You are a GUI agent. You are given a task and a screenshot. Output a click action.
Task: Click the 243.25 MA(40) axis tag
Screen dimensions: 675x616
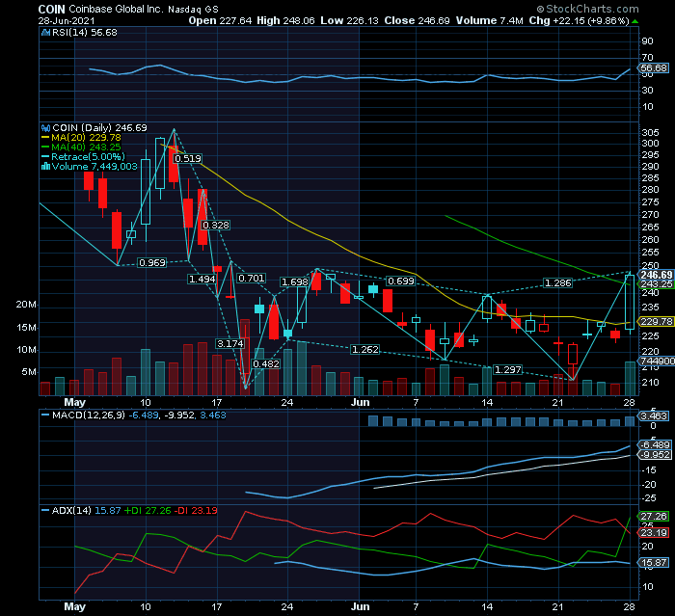pyautogui.click(x=656, y=284)
